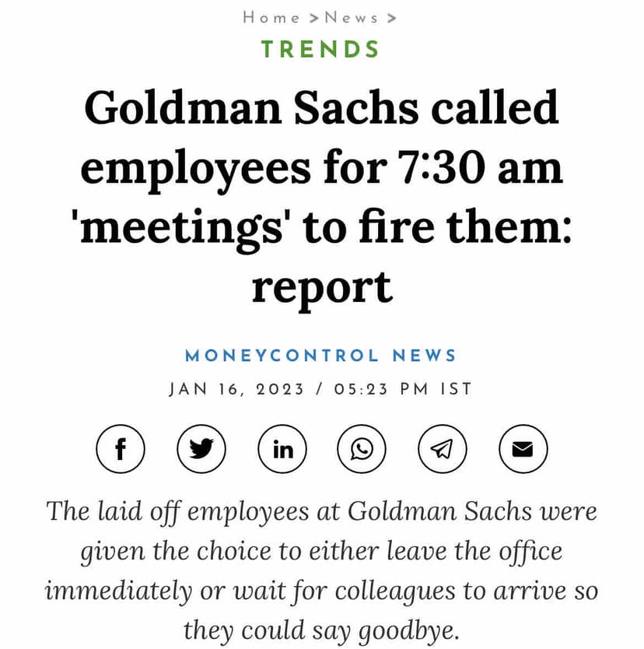
Task: Open the green TRENDS category
Action: [320, 49]
